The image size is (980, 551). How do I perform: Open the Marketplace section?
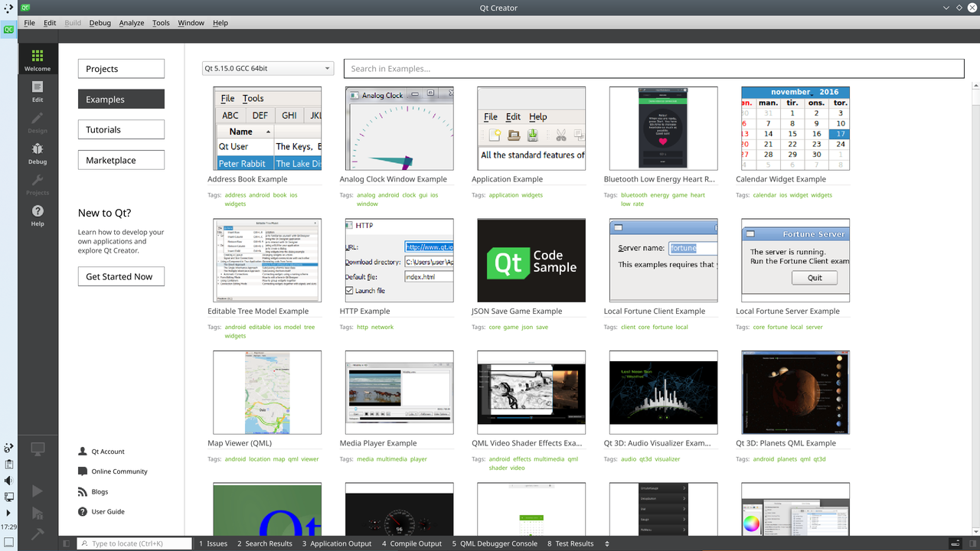tap(121, 160)
